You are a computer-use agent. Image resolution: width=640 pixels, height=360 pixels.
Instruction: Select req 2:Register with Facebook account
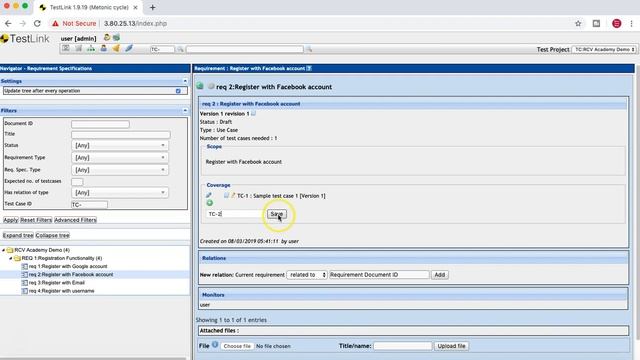click(71, 274)
